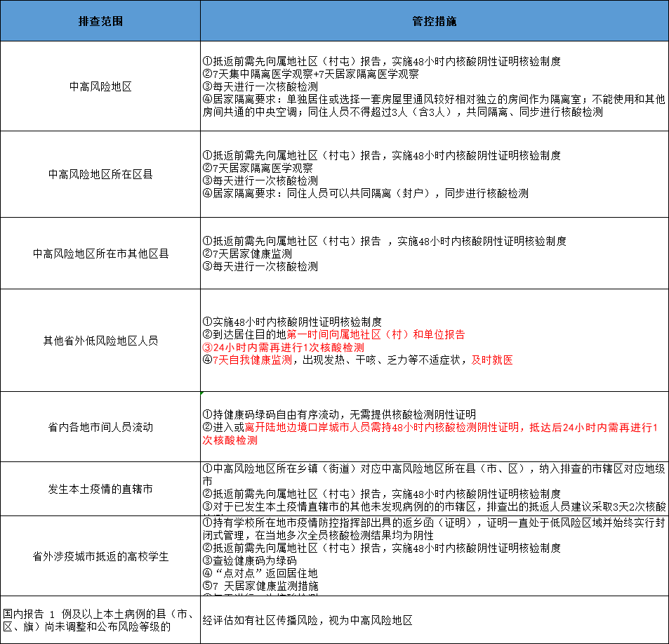Click the line ①持有学校所在地市疫情防控指挥部出具的返乡函
This screenshot has height=644, width=669.
[x=434, y=529]
